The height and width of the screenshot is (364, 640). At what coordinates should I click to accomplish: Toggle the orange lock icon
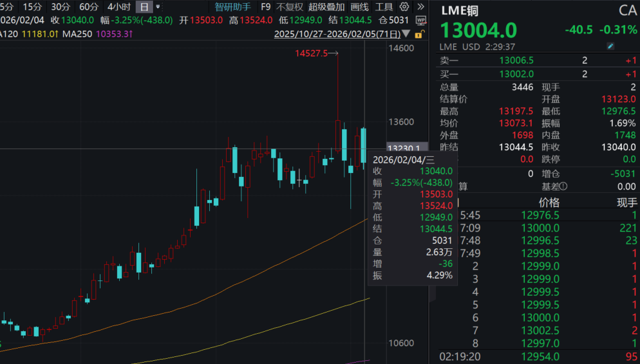pos(420,34)
